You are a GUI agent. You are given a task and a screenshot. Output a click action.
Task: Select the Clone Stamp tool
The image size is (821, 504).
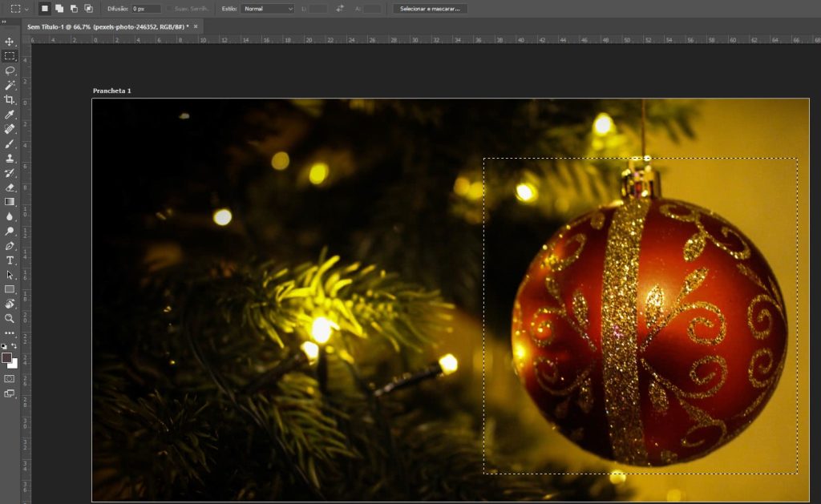coord(10,158)
